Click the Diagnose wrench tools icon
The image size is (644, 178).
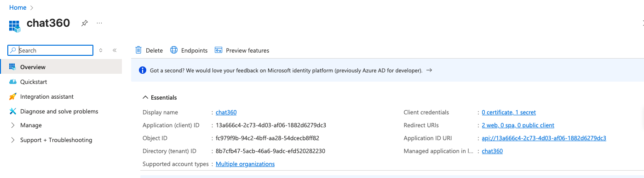coord(12,111)
